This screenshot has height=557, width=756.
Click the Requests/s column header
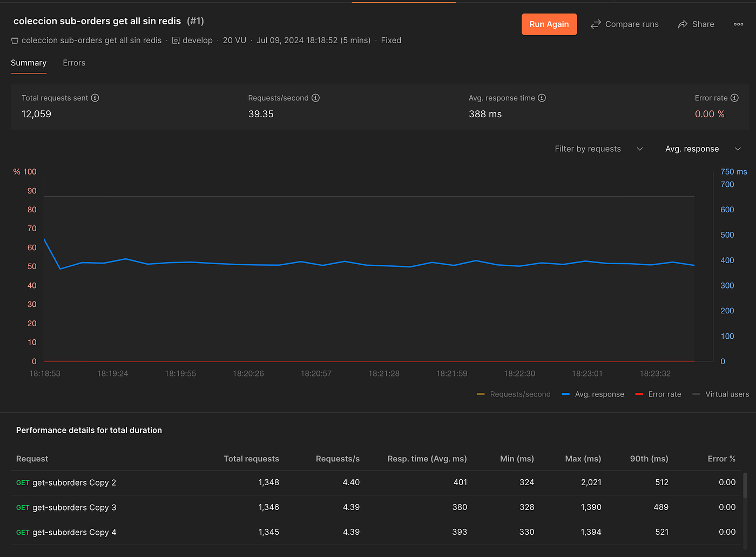click(337, 459)
